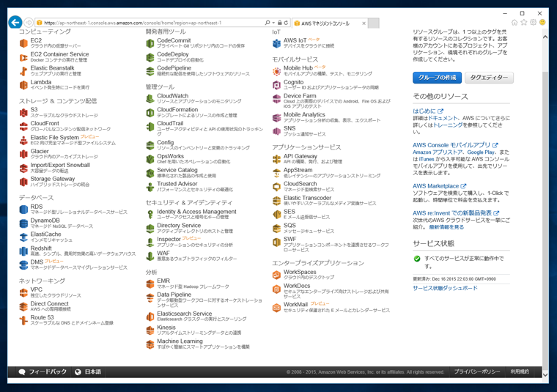Click the iTunes link in mobile app text
This screenshot has height=392, width=557.
coord(427,159)
